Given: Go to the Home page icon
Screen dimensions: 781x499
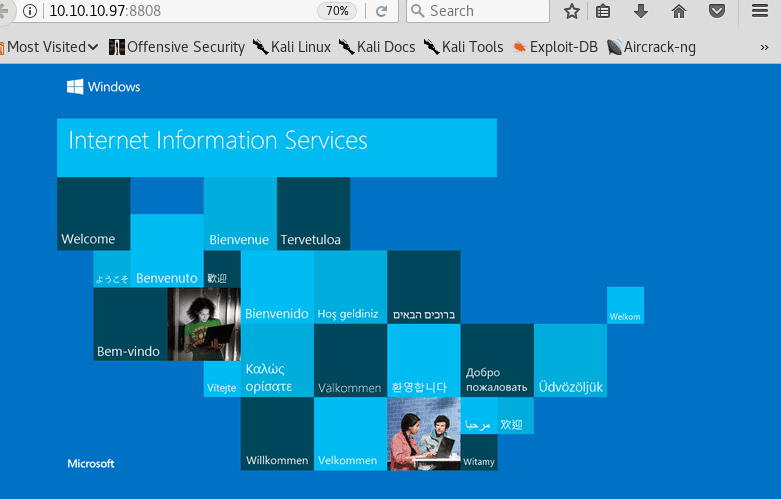Looking at the screenshot, I should point(679,11).
